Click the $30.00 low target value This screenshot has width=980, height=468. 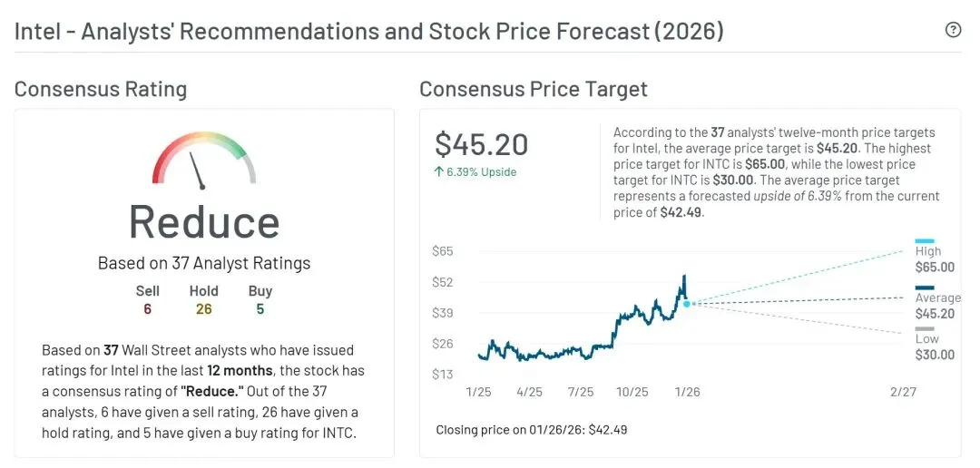click(x=935, y=355)
